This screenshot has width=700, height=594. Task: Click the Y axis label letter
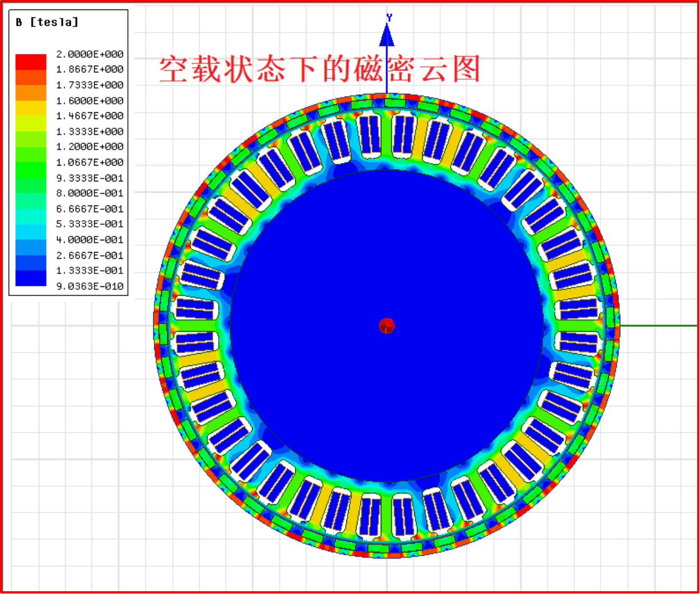tap(388, 18)
